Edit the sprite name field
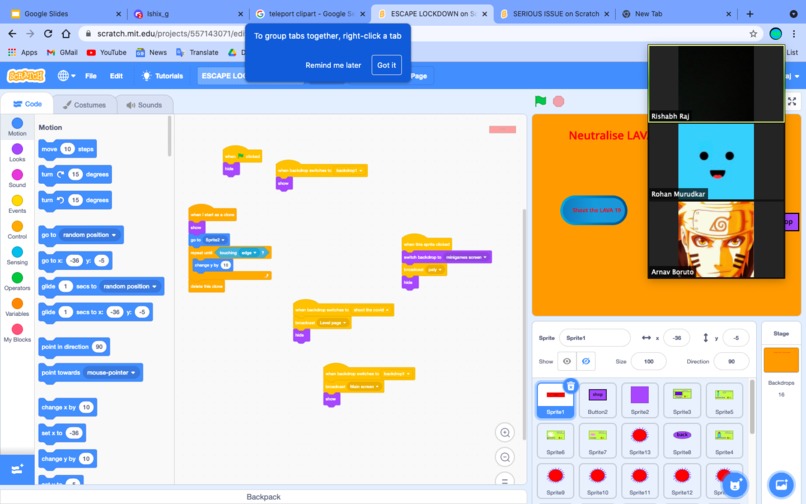Viewport: 806px width, 504px height. click(594, 338)
